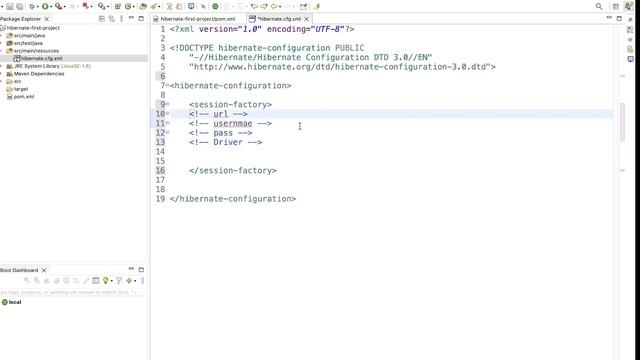This screenshot has height=360, width=640.
Task: Switch to the Java perspective icon
Action: [629, 7]
